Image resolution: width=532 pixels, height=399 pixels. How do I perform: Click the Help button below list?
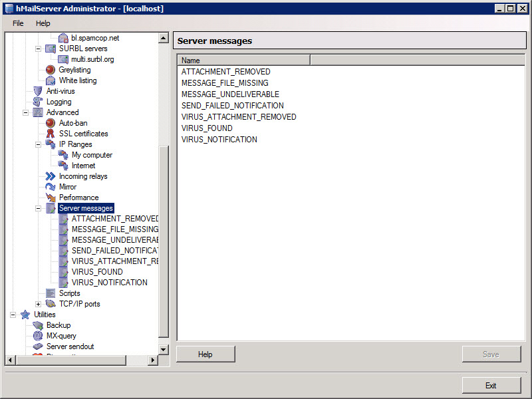tap(205, 354)
